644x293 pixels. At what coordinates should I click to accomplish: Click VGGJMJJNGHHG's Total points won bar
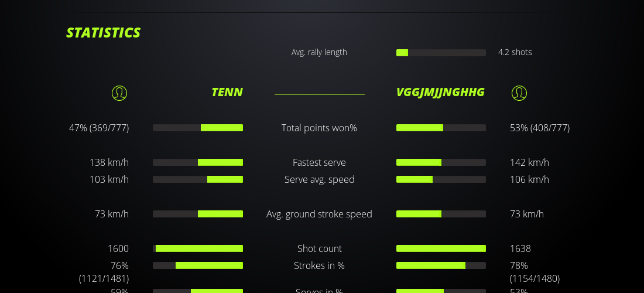tap(441, 128)
